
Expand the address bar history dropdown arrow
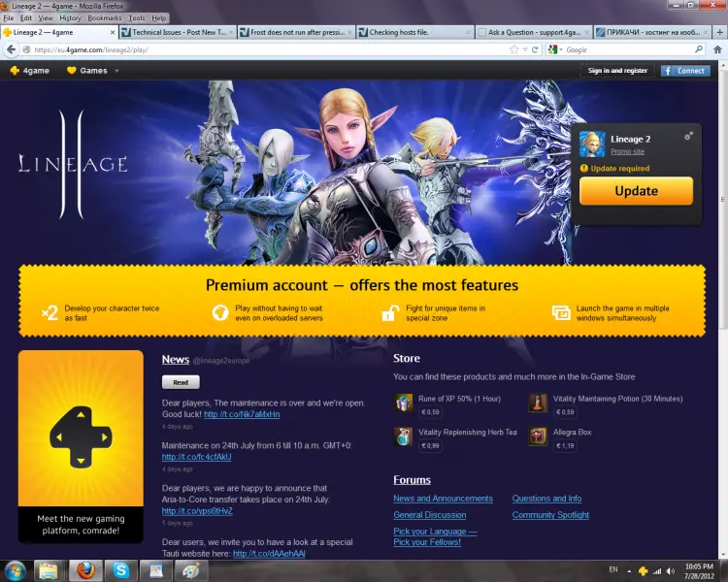525,49
